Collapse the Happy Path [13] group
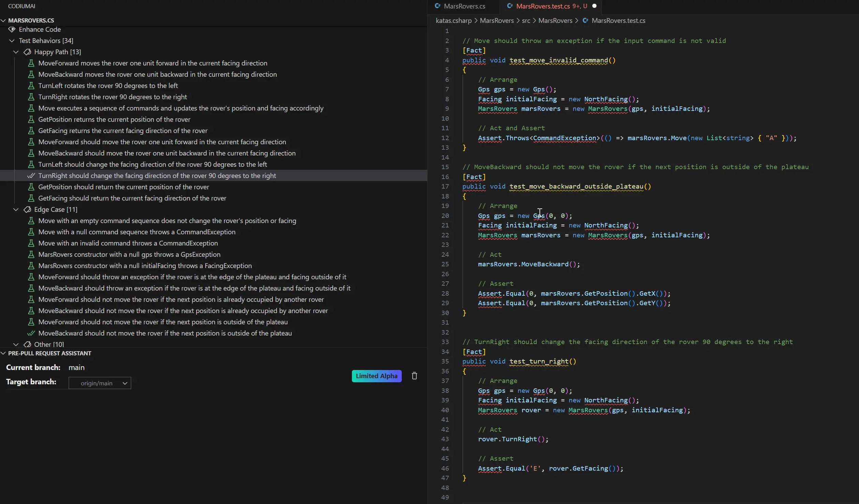Image resolution: width=859 pixels, height=504 pixels. click(16, 52)
